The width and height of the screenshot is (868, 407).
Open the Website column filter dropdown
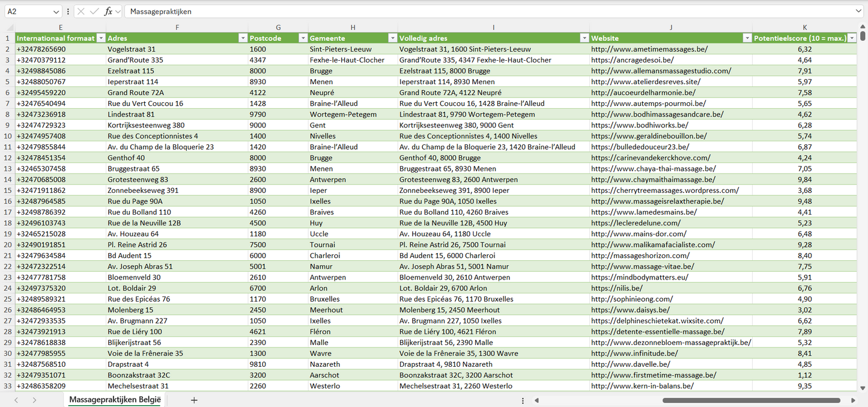(747, 38)
